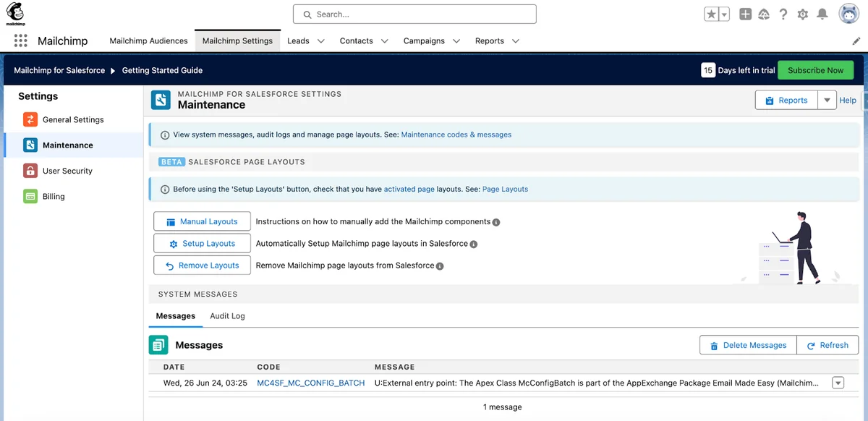
Task: Expand the Contacts tab dropdown chevron
Action: click(384, 41)
